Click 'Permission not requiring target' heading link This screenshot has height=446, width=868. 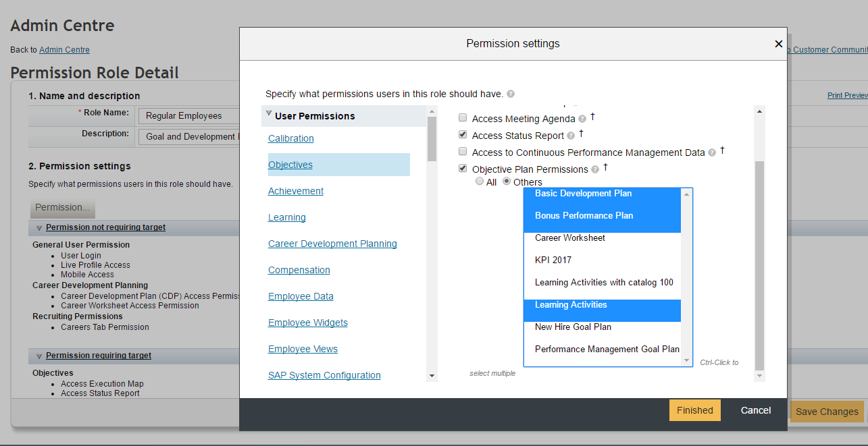[106, 227]
